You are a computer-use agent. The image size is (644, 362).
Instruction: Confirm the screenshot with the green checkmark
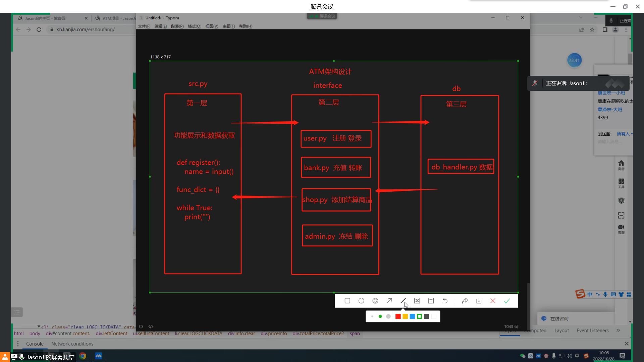(x=507, y=301)
